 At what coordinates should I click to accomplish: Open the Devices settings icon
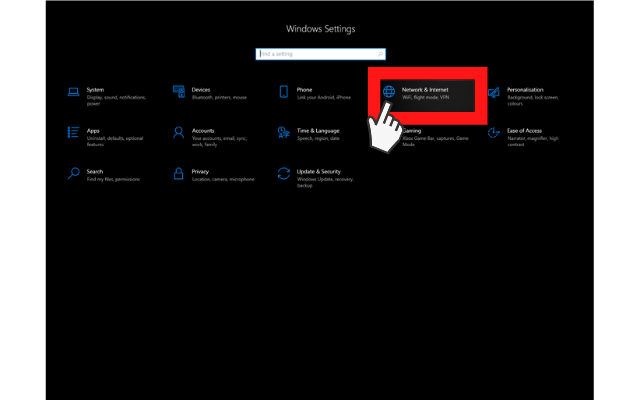click(178, 92)
